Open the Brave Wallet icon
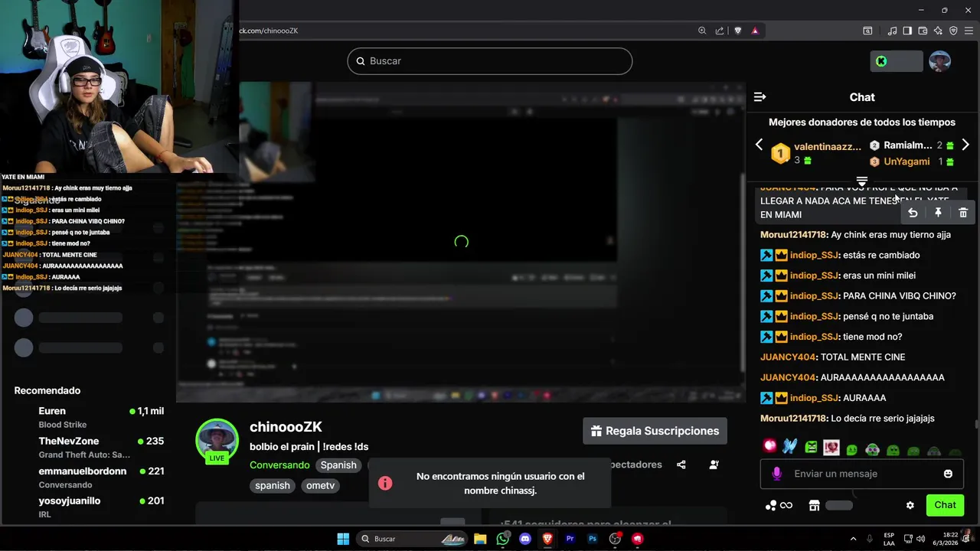This screenshot has height=551, width=980. click(923, 31)
